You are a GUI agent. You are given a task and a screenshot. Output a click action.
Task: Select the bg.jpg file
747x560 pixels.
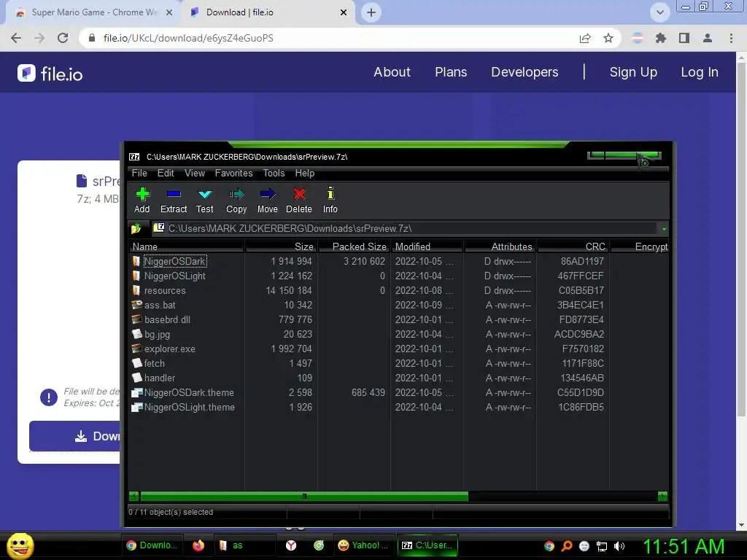(x=399, y=334)
